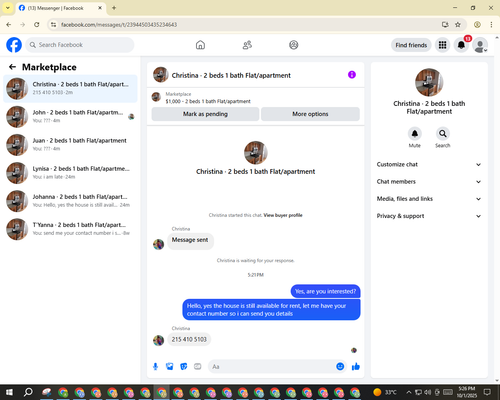This screenshot has height=400, width=500.
Task: Bookmark this page with the star icon
Action: 458,25
